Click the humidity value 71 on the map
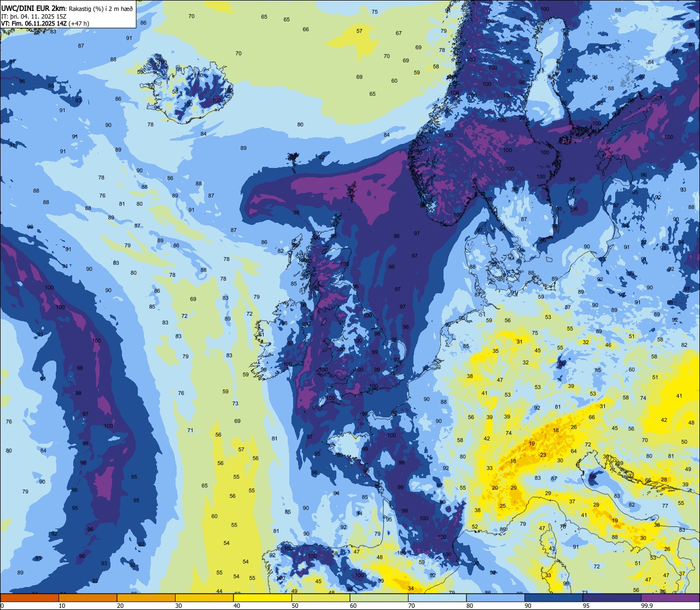The height and width of the screenshot is (610, 700). click(x=190, y=431)
